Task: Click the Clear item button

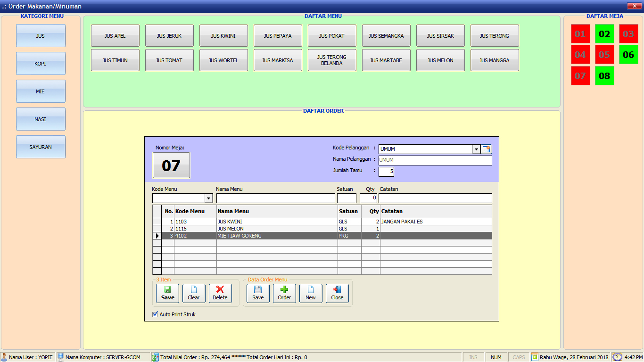Action: point(194,293)
